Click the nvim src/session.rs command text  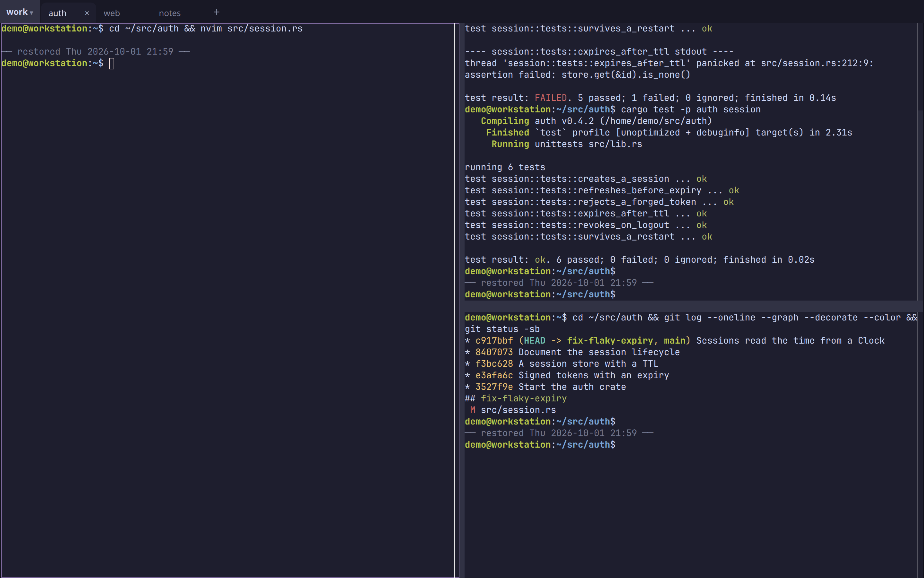251,29
